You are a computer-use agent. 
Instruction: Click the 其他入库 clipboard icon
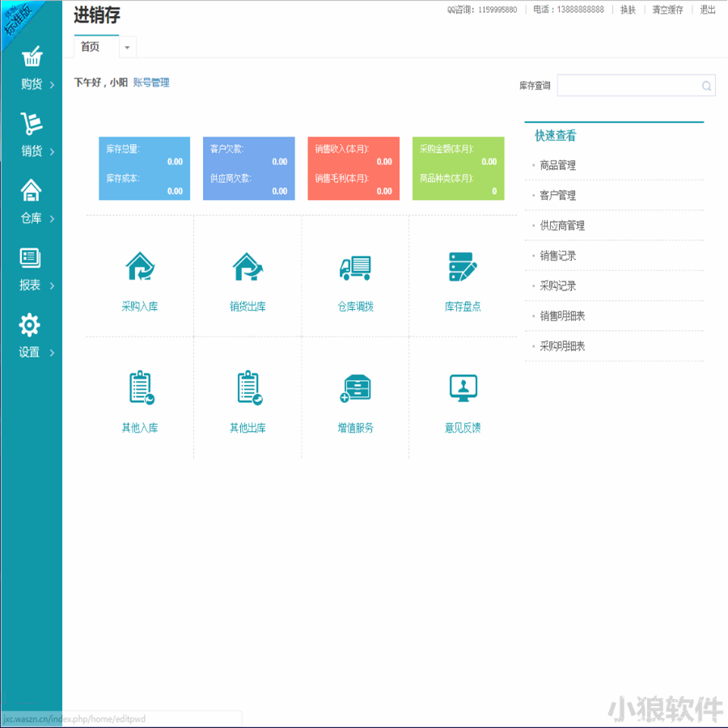138,387
